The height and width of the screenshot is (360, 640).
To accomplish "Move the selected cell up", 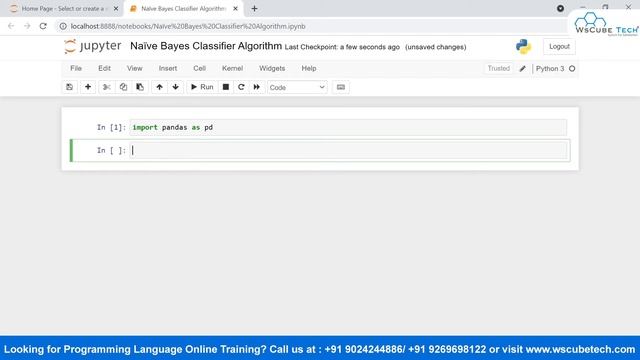I will click(159, 87).
